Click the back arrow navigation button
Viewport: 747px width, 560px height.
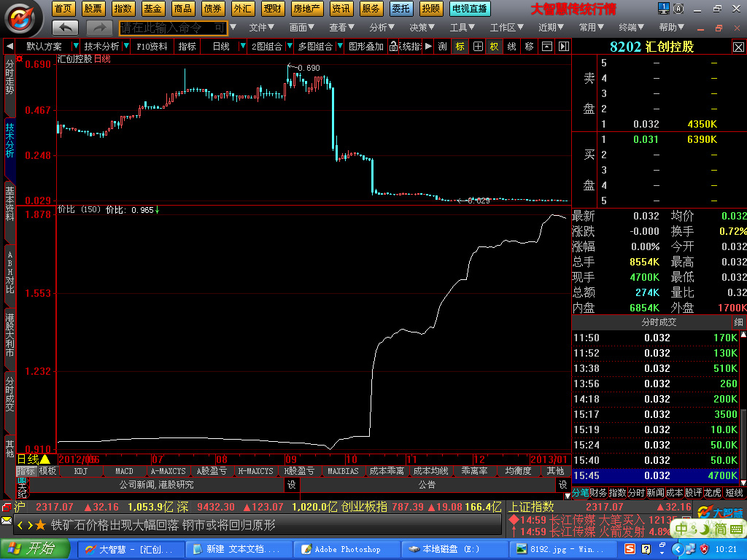(65, 28)
